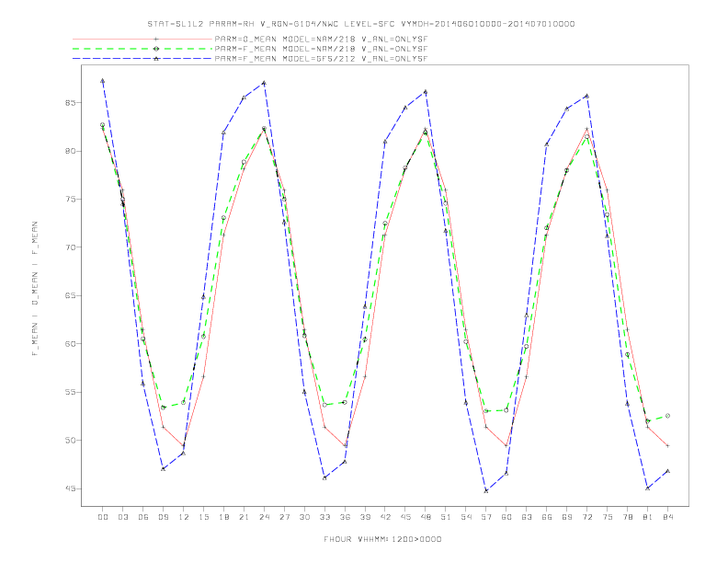Click x-axis tick label 03

coord(123,517)
